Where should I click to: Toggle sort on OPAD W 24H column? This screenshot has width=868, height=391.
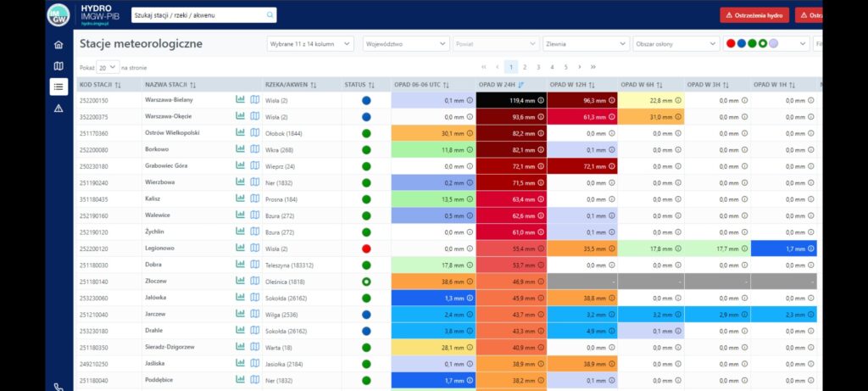(x=521, y=85)
